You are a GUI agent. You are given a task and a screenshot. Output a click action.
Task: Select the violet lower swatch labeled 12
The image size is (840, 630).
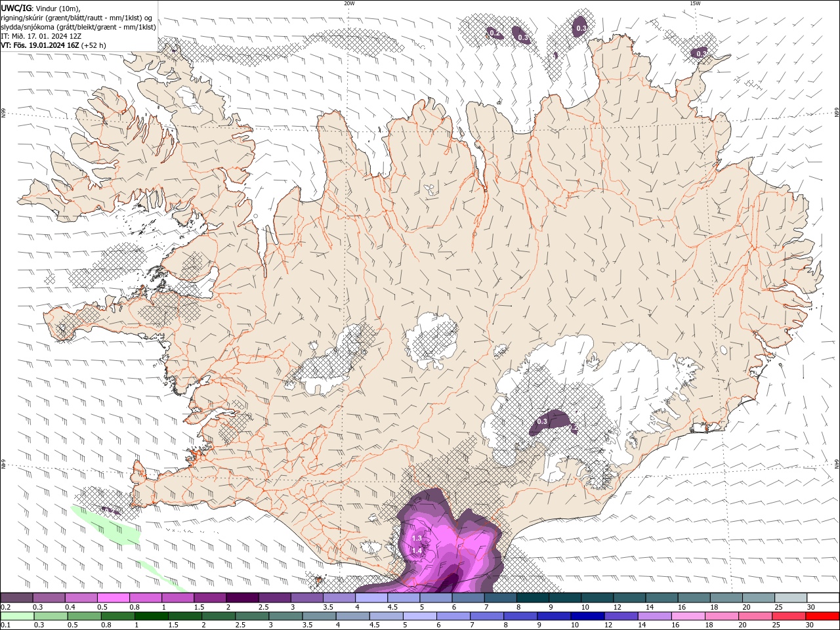(621, 616)
